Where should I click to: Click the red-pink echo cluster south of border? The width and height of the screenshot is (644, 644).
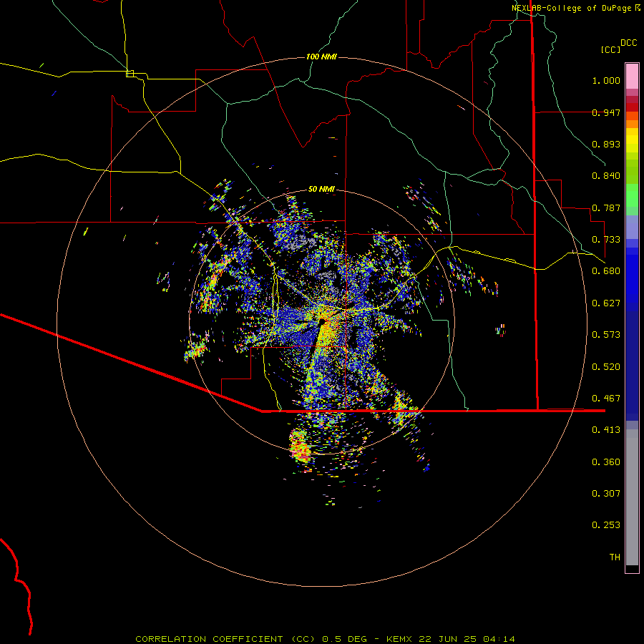pos(301,447)
